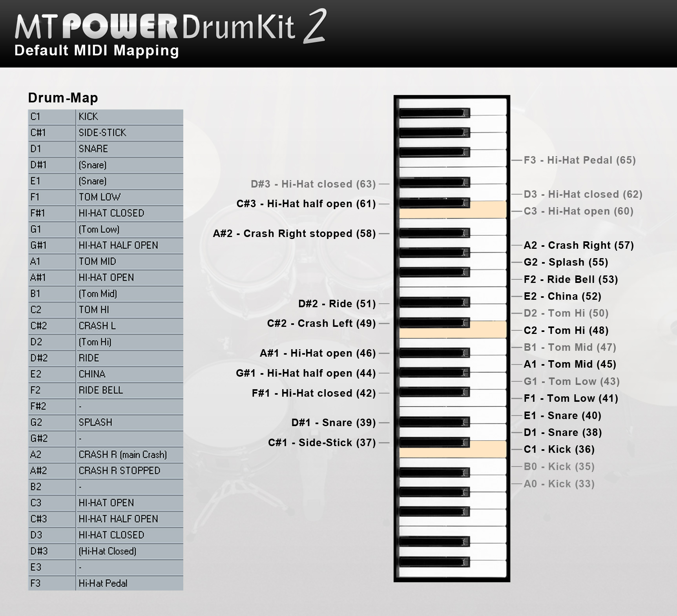Click the RIDE entry next to D#2
The height and width of the screenshot is (616, 677).
[130, 358]
